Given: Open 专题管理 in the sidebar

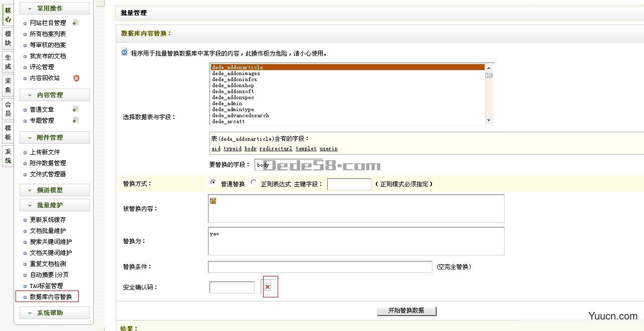Looking at the screenshot, I should (42, 120).
